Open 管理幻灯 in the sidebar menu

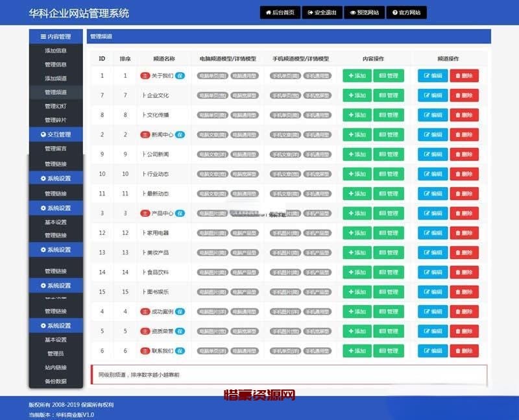(56, 106)
